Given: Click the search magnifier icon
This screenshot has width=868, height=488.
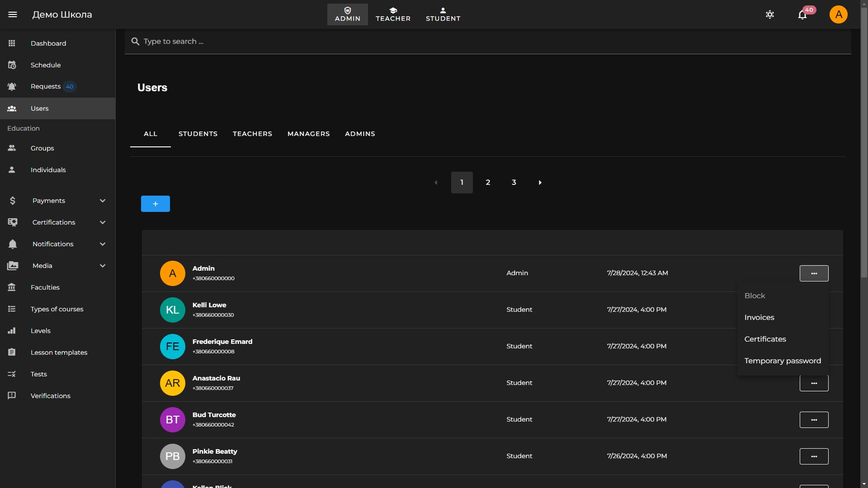Looking at the screenshot, I should click(x=135, y=42).
